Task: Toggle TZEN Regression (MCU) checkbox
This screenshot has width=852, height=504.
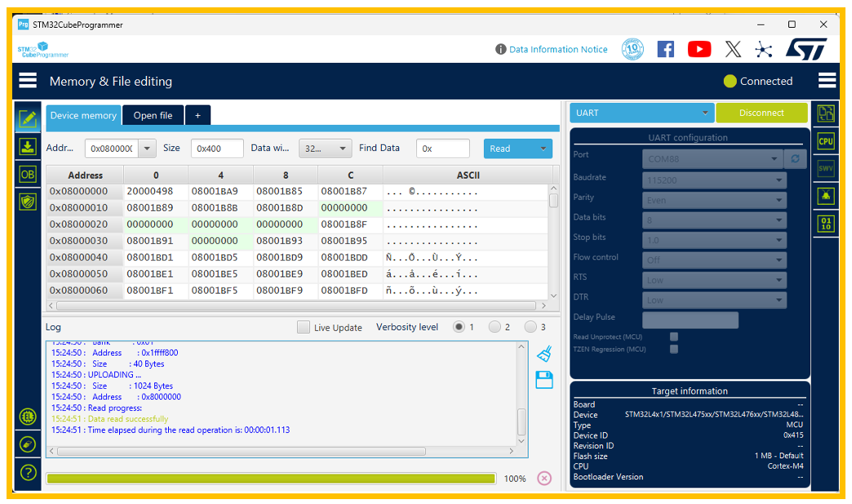Action: pos(674,349)
